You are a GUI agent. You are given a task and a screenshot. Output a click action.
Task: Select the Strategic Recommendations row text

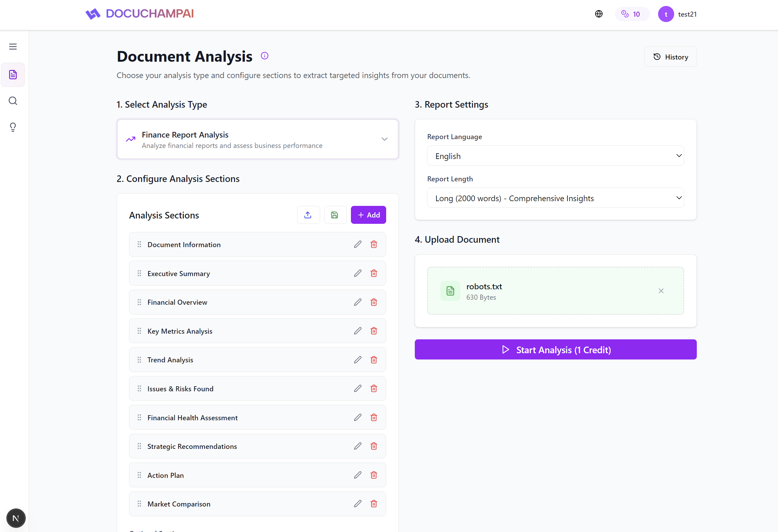pos(192,446)
